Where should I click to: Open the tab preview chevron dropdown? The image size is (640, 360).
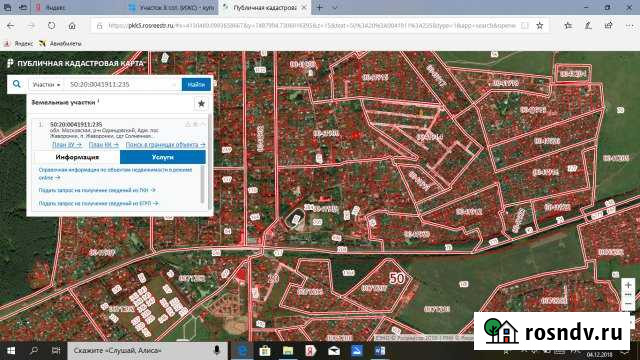click(335, 8)
